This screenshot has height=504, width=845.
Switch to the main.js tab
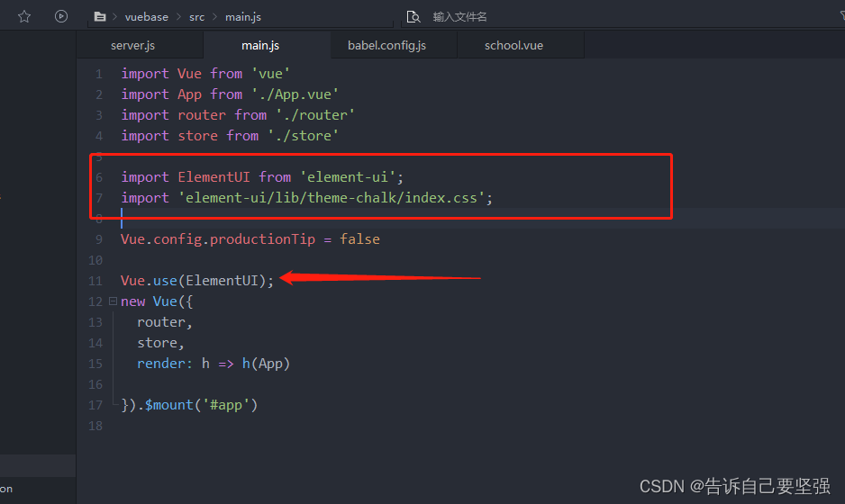(x=260, y=45)
